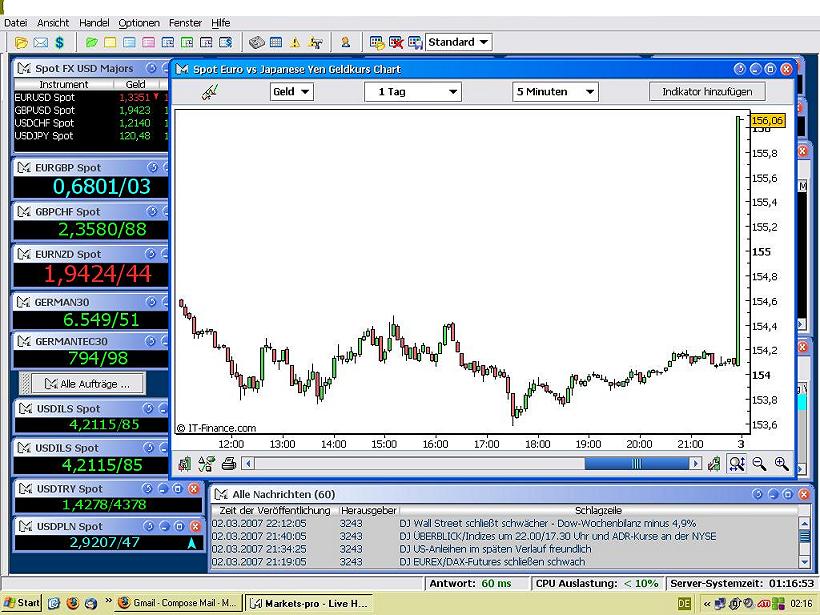820x615 pixels.
Task: Click the shapes icon below the chart
Action: point(207,463)
